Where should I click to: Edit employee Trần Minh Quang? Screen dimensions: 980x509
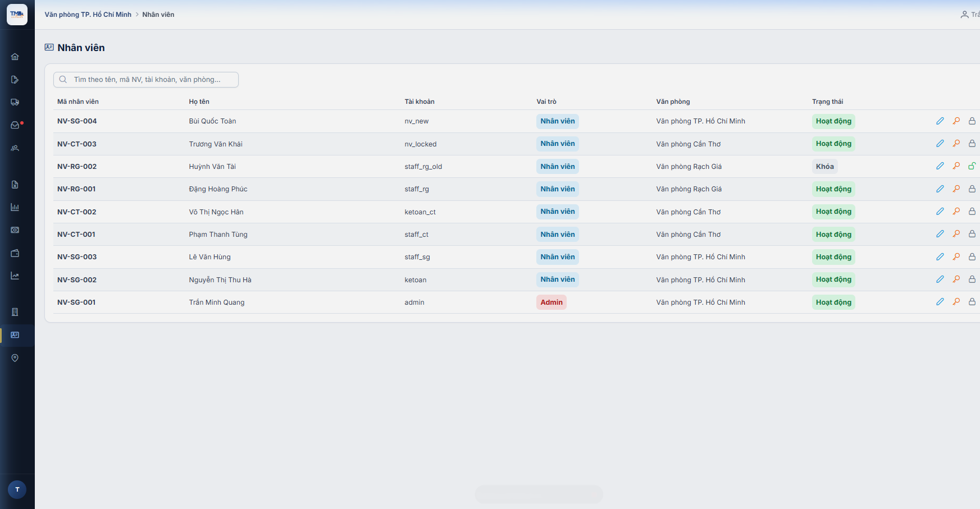coord(940,302)
